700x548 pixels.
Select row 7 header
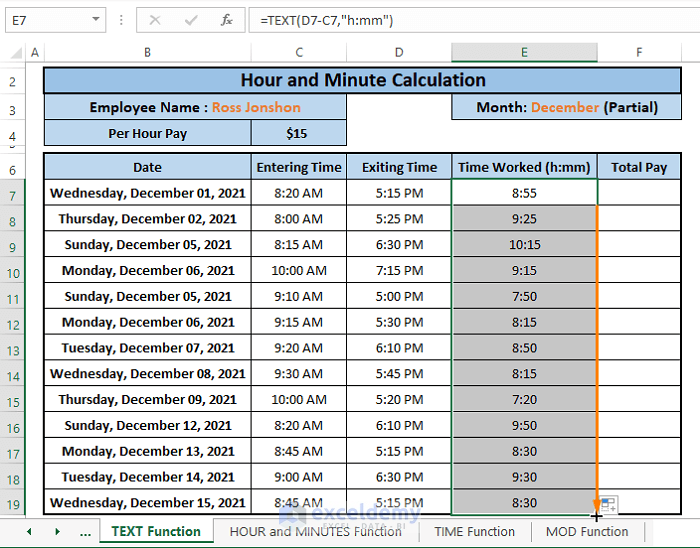11,193
